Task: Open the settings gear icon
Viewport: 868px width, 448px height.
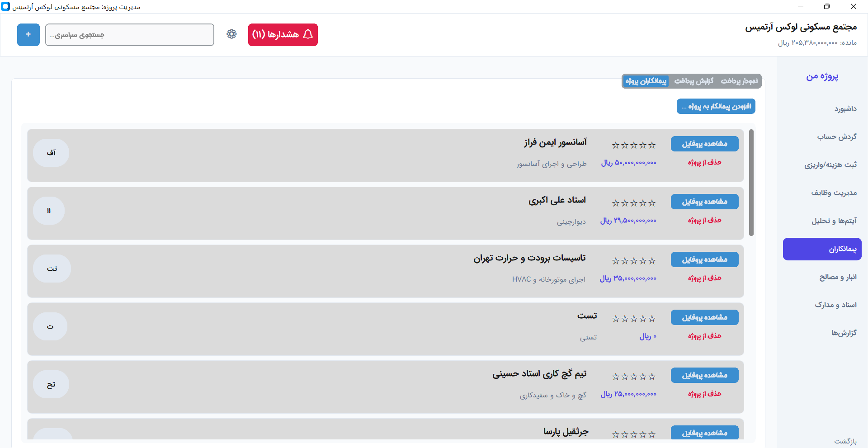Action: tap(231, 34)
